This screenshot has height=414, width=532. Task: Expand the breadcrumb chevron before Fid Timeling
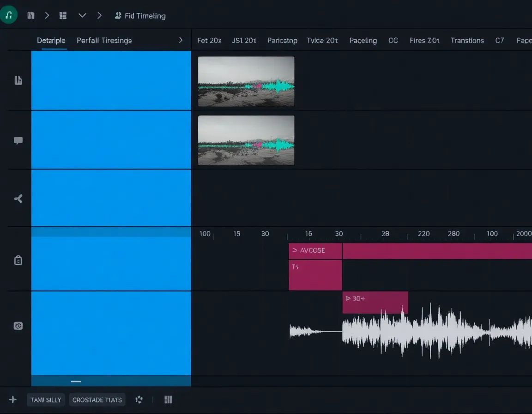click(99, 15)
